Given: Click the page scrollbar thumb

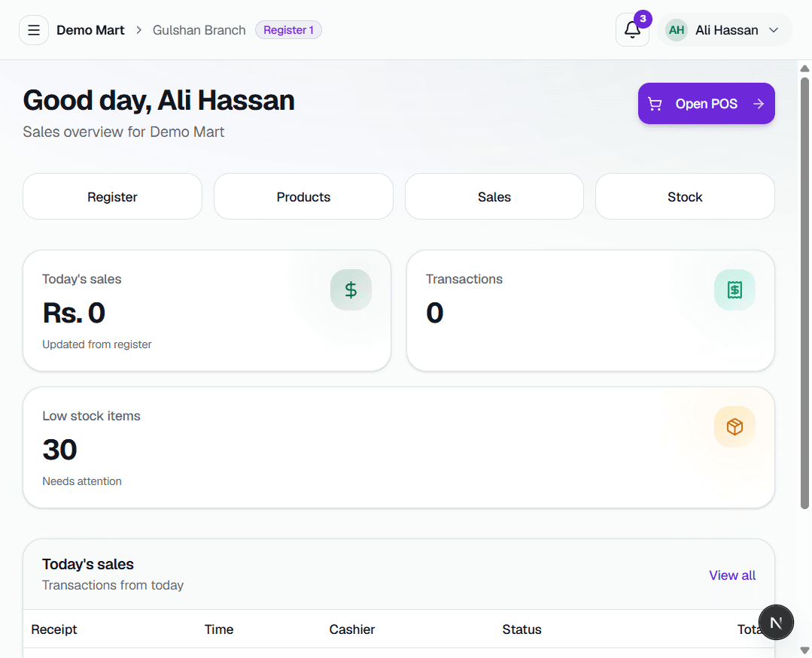Looking at the screenshot, I should point(804,293).
